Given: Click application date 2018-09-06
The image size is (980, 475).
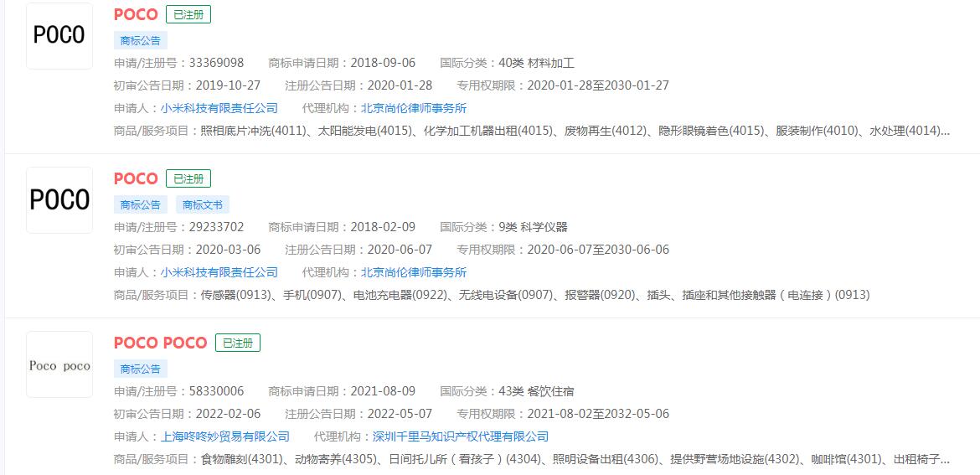Looking at the screenshot, I should pos(383,63).
